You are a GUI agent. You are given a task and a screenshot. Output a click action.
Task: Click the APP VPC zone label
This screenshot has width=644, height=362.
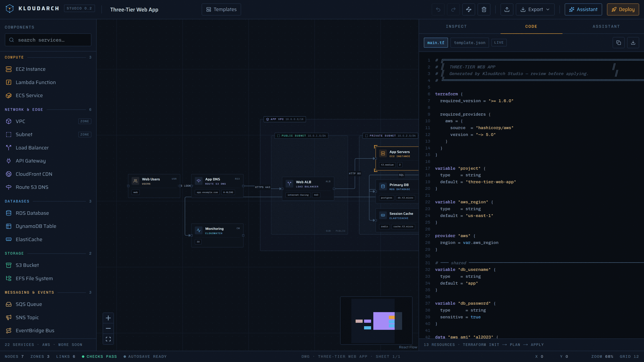(x=285, y=119)
